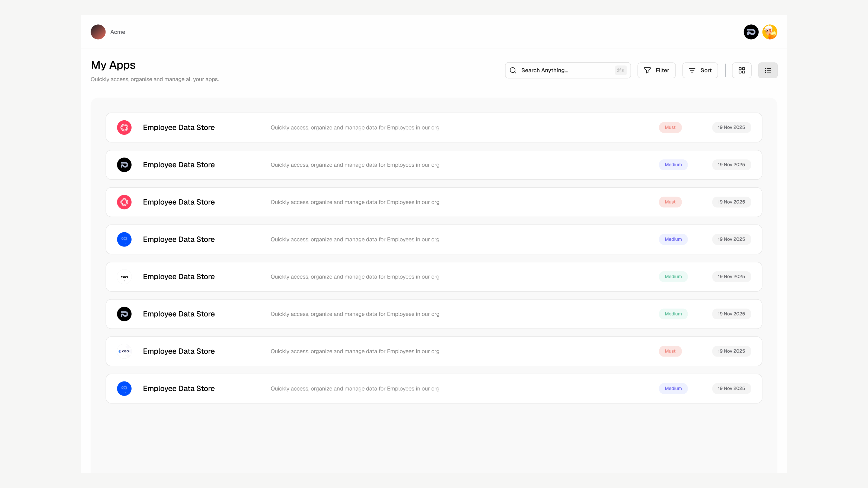868x488 pixels.
Task: Click the green Medium tag in fifth row
Action: (673, 277)
